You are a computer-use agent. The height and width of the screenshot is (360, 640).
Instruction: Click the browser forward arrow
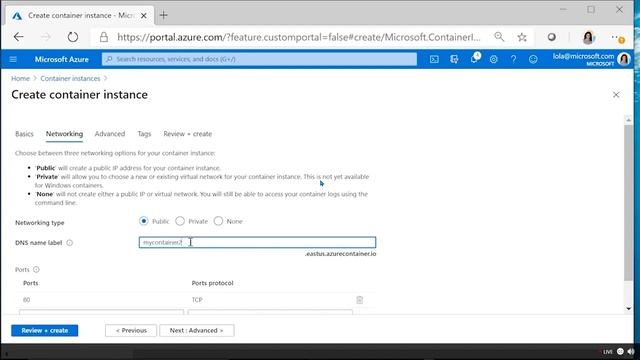tap(46, 37)
